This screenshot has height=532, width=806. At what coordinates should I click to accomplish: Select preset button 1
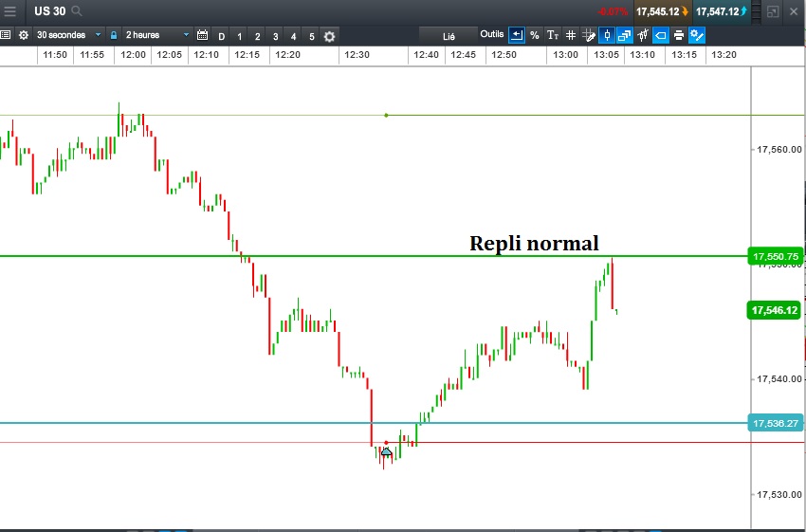pos(240,36)
